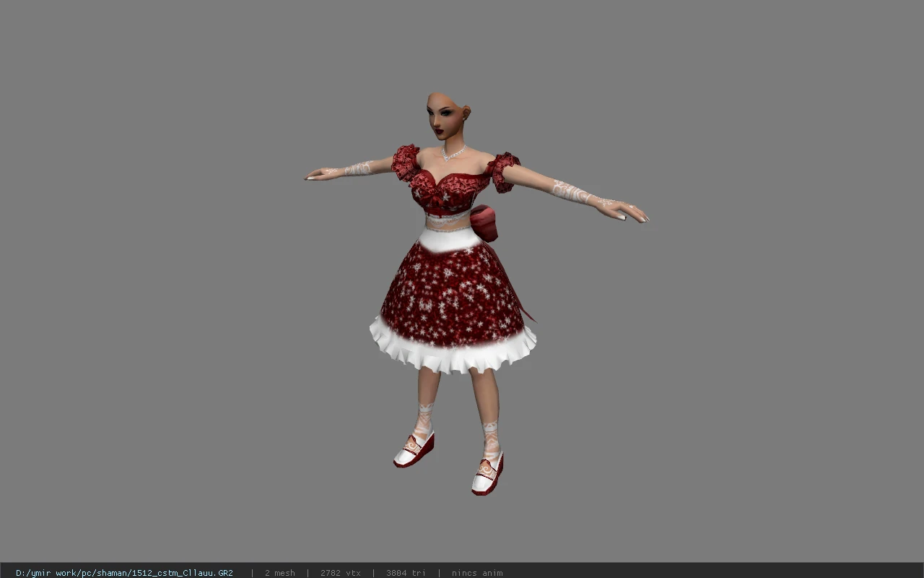Click the file path 'D:/ymir work/pc/shaman/1512_cstm_Cllauu.GR2'
924x578 pixels.
point(124,573)
